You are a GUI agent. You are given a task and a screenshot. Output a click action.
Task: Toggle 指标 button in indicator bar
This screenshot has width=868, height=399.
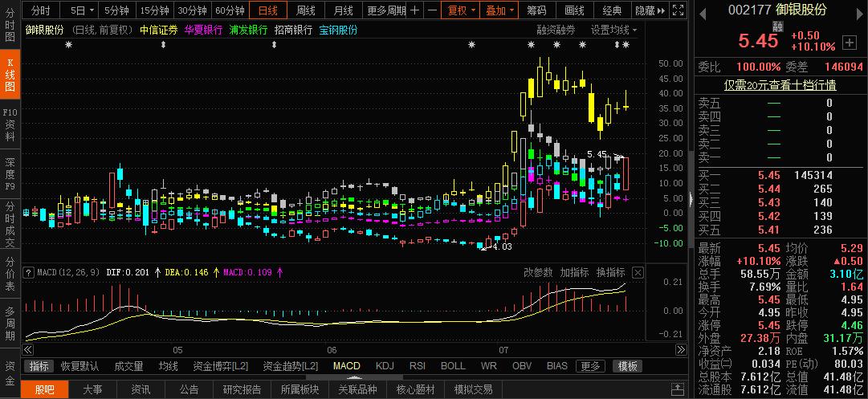click(x=39, y=366)
